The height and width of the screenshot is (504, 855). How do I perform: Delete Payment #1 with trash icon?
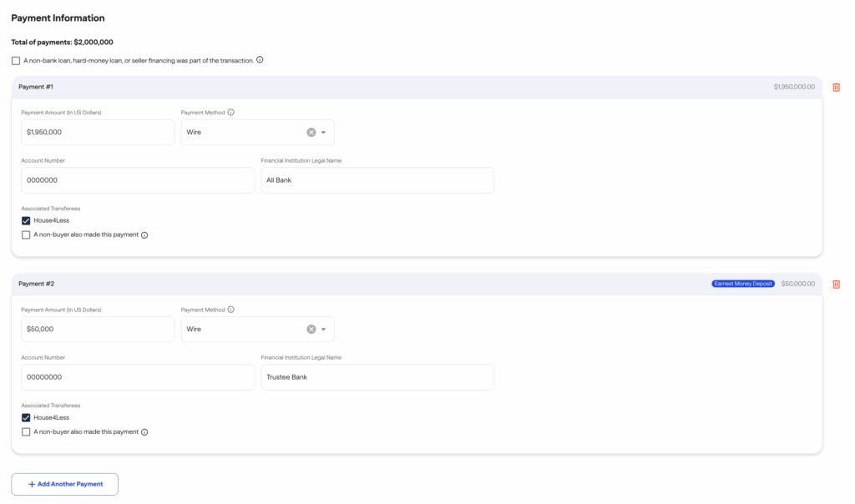[836, 87]
